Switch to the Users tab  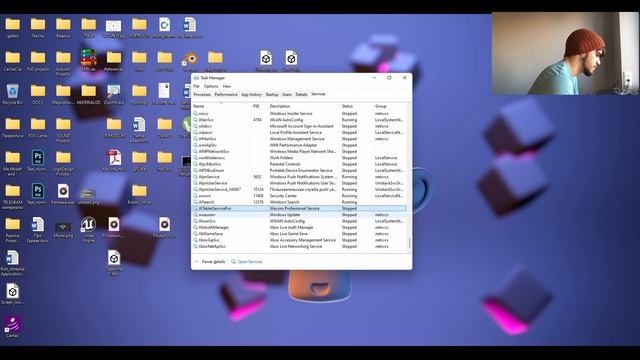[287, 94]
